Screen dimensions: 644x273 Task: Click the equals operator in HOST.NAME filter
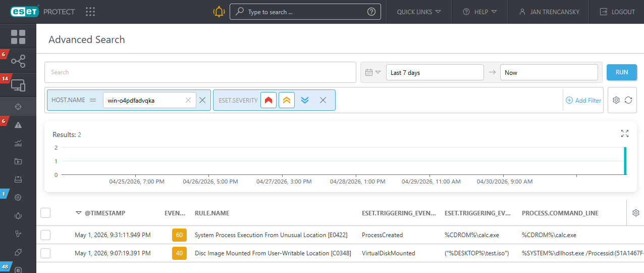[93, 100]
